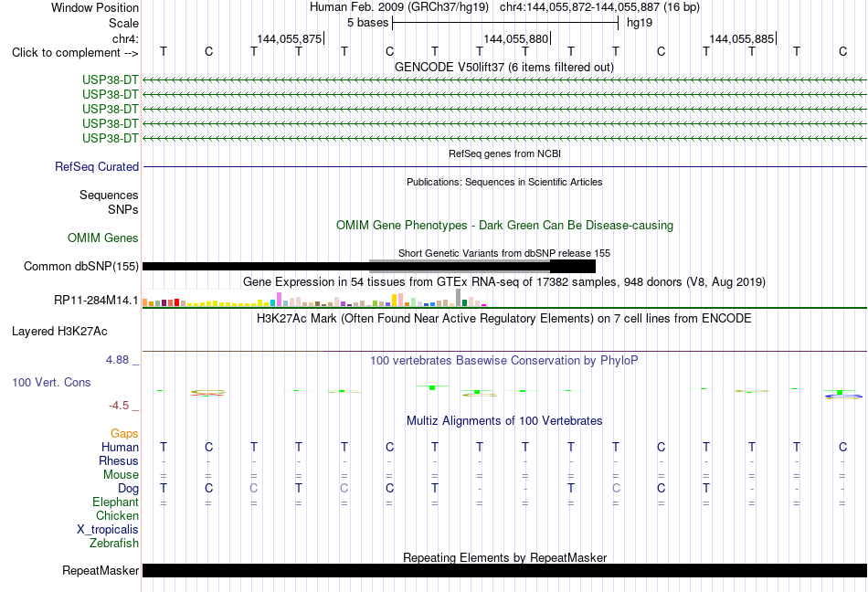868x592 pixels.
Task: Click the Common dbSNP(155) label
Action: [80, 266]
